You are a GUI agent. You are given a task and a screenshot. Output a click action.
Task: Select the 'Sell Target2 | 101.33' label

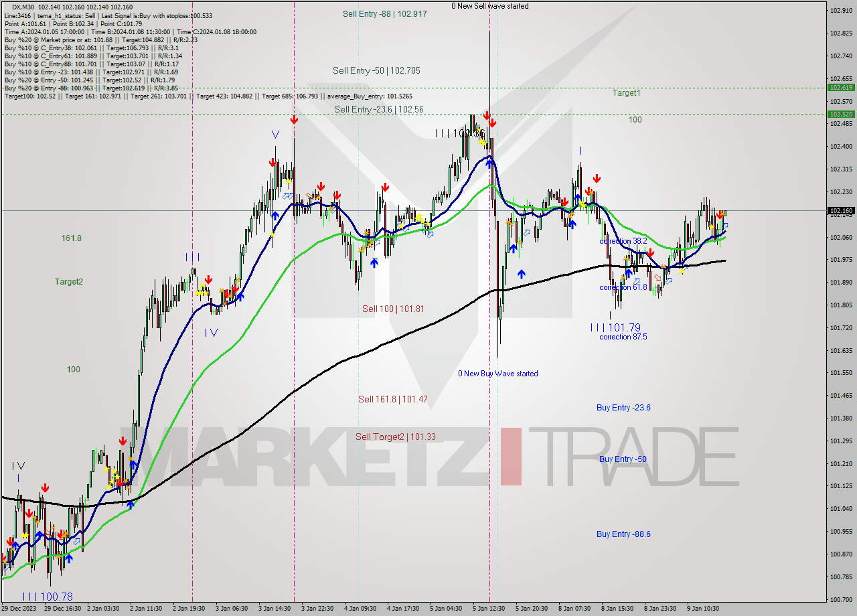point(396,437)
